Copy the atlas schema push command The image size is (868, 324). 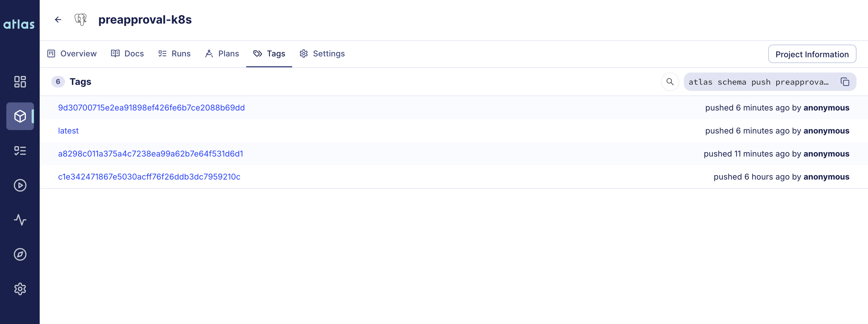click(845, 82)
